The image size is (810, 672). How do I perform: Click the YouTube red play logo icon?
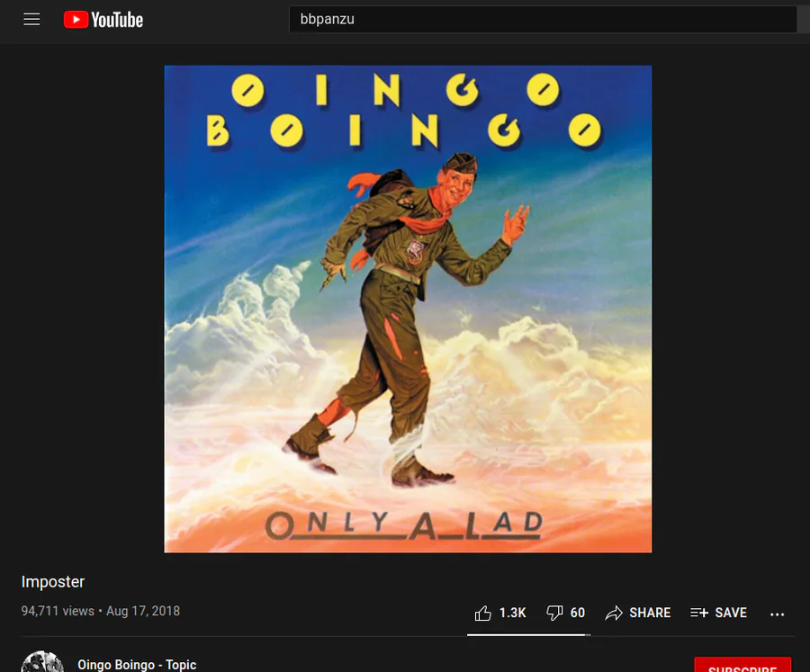tap(76, 20)
